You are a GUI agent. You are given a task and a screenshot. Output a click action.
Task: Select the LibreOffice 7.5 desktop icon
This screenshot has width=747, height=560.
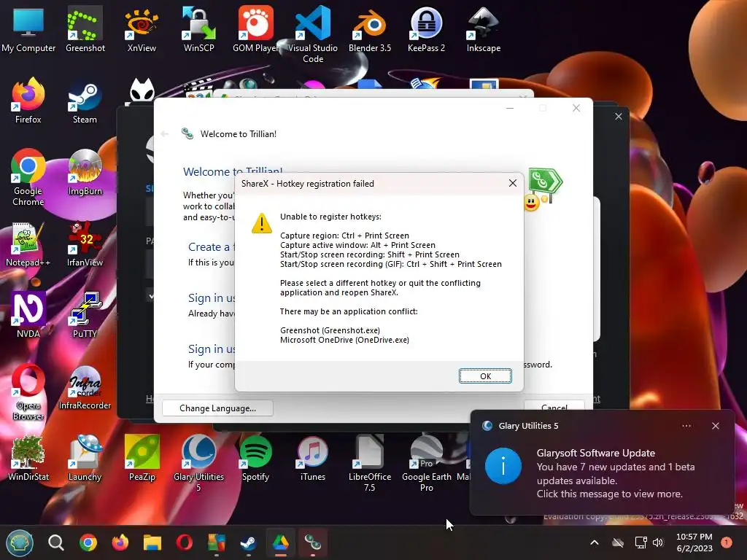coord(370,463)
